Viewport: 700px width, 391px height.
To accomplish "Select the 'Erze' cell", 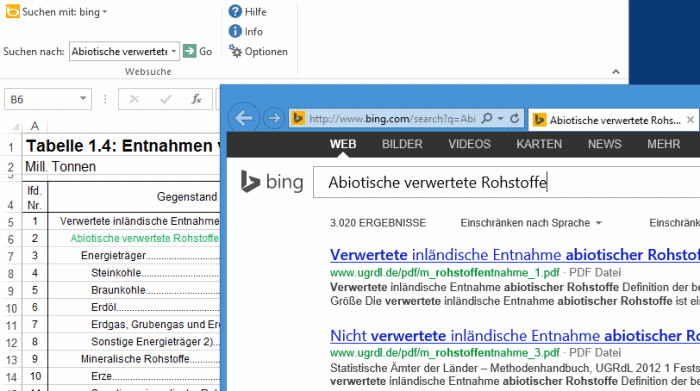I will (x=134, y=376).
